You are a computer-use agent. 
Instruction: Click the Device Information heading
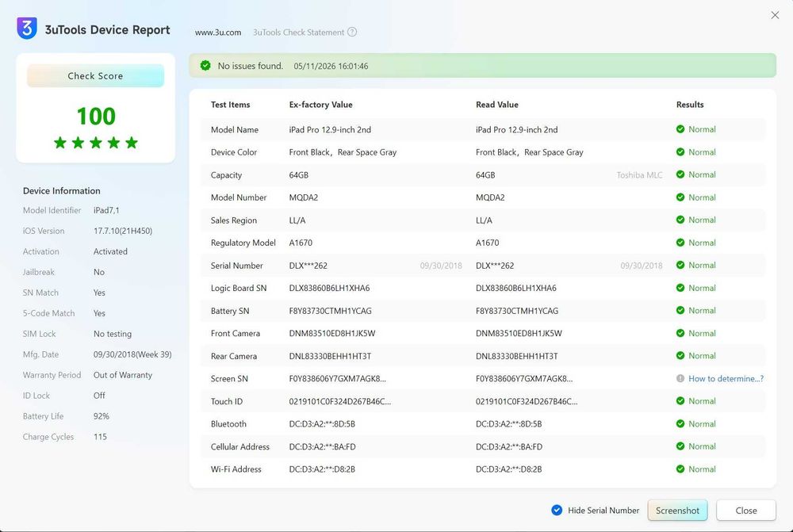pyautogui.click(x=62, y=190)
